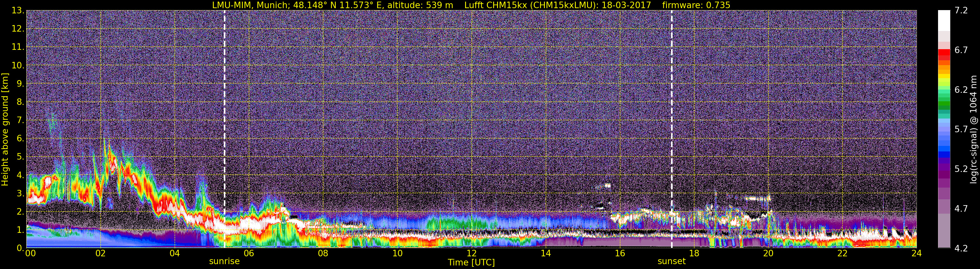Screen dimensions: 980x269
Task: Click the 'Time [UTC]' axis title
Action: [471, 262]
